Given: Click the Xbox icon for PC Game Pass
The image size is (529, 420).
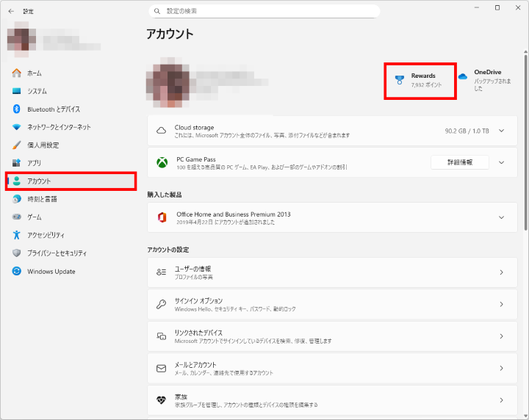Looking at the screenshot, I should (x=162, y=162).
